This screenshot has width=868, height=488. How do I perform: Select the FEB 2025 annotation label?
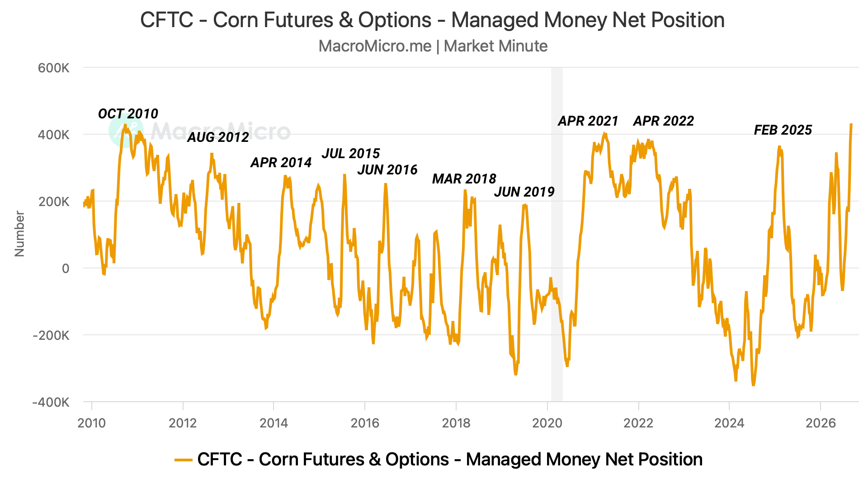[783, 130]
